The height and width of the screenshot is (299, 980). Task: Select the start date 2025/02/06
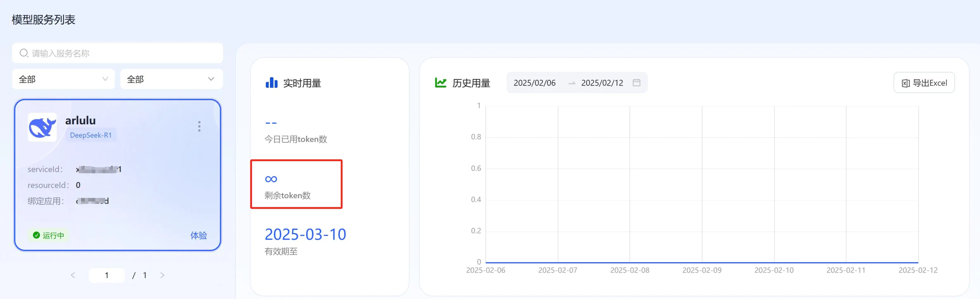pos(534,83)
